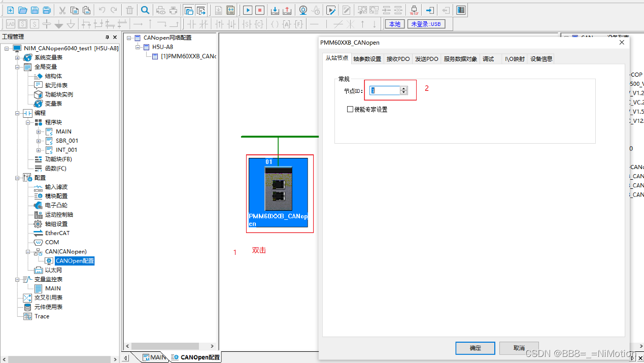Click the blue login arrow icon
The image size is (644, 363).
(430, 10)
